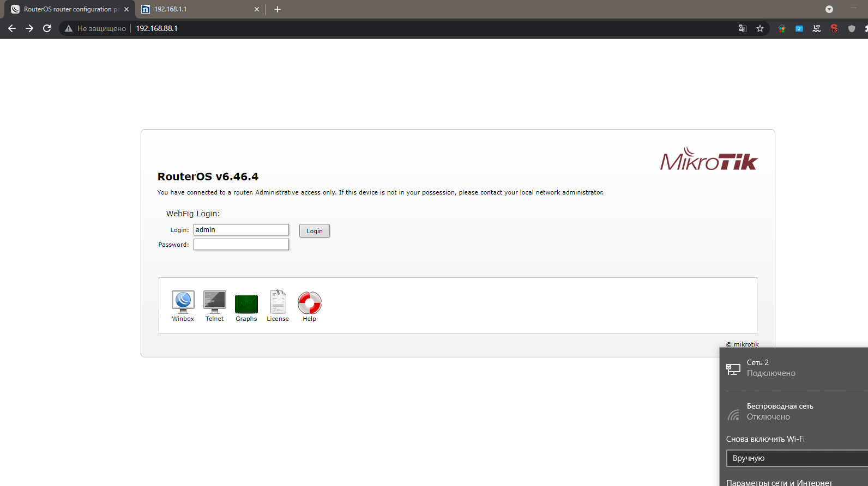This screenshot has width=868, height=486.
Task: Click the Login field containing admin
Action: (241, 230)
